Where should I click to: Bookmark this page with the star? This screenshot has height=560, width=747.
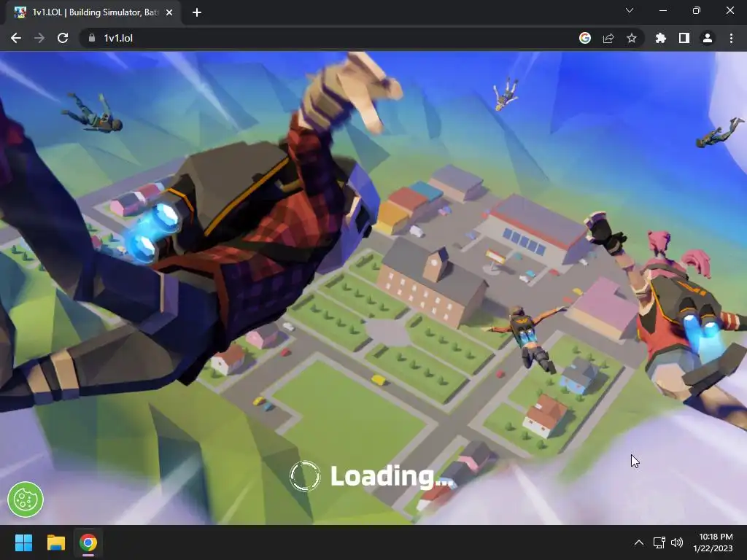pyautogui.click(x=632, y=38)
